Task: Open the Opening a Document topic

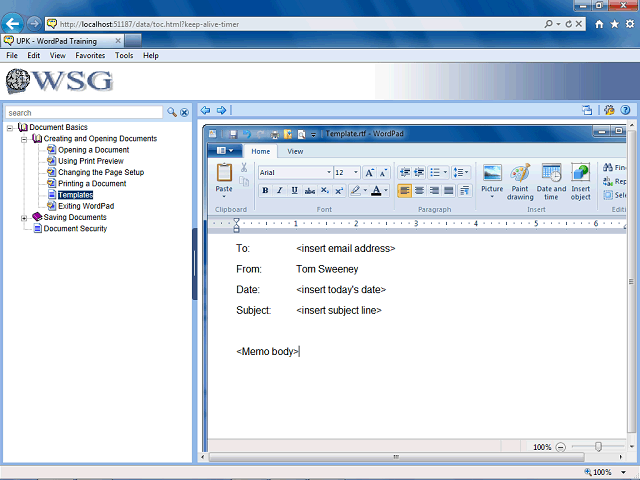Action: click(93, 150)
